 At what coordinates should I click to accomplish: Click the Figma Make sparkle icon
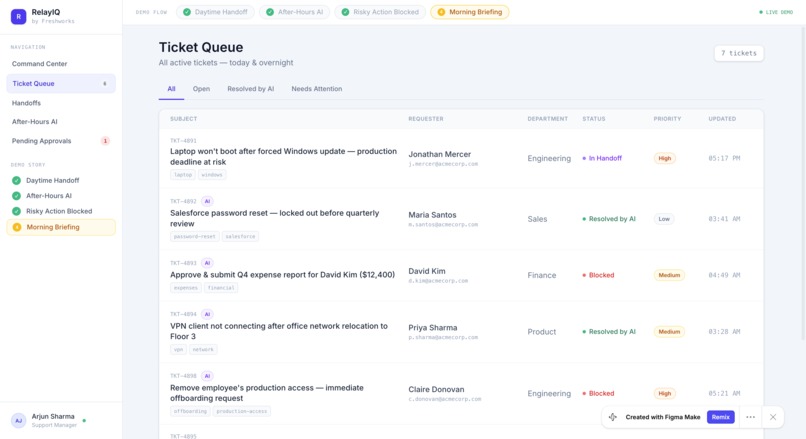(x=613, y=417)
